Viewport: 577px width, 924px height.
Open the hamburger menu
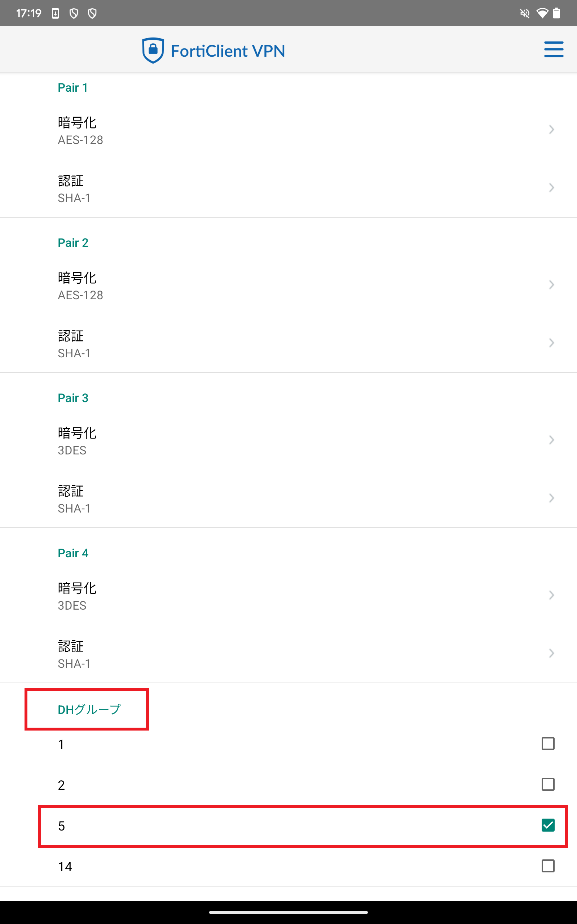pos(553,49)
